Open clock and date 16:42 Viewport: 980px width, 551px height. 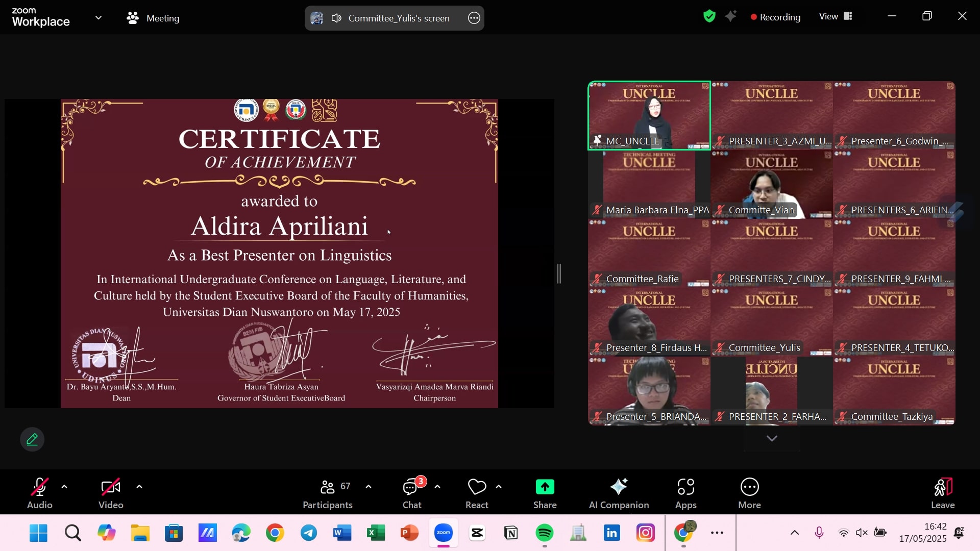click(x=923, y=533)
